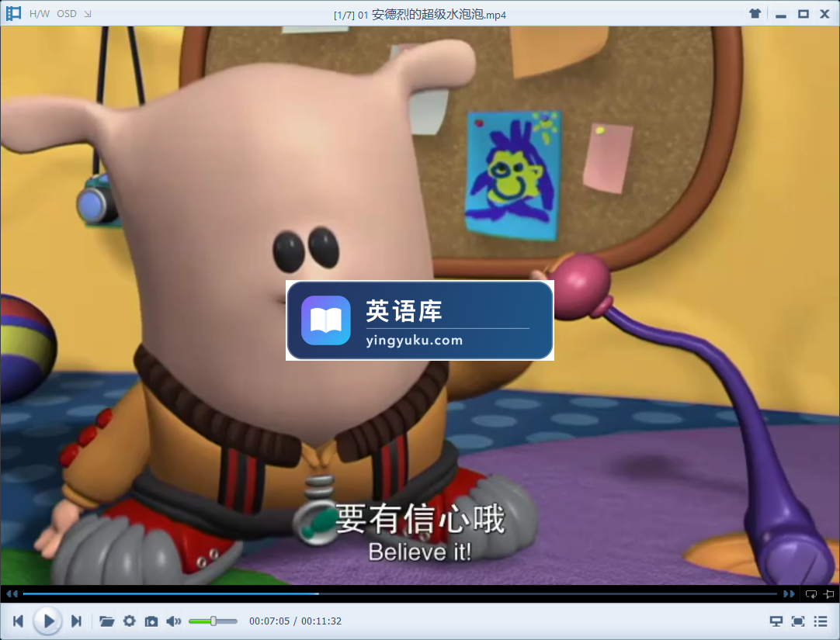
Task: Toggle the OSD display option
Action: point(67,14)
